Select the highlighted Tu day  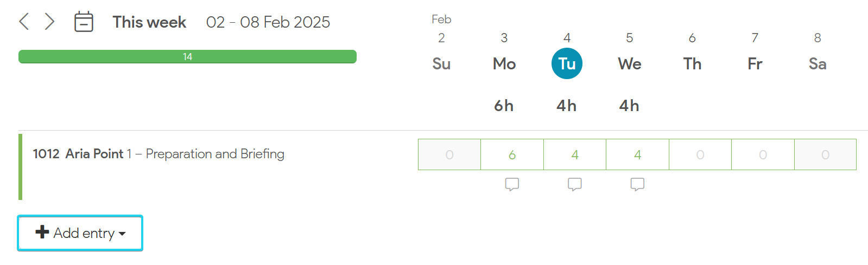click(x=567, y=63)
